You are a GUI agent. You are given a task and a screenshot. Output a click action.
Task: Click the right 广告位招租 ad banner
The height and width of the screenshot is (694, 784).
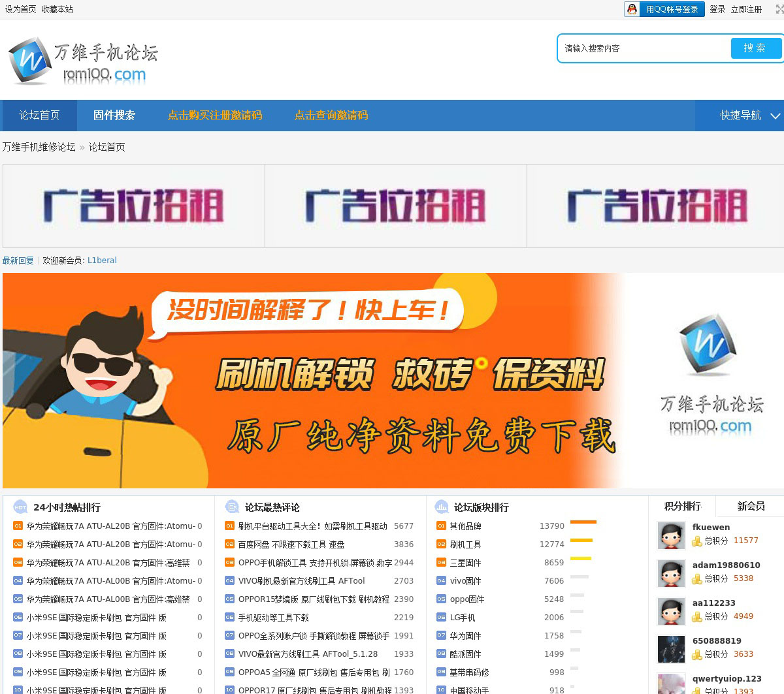657,206
